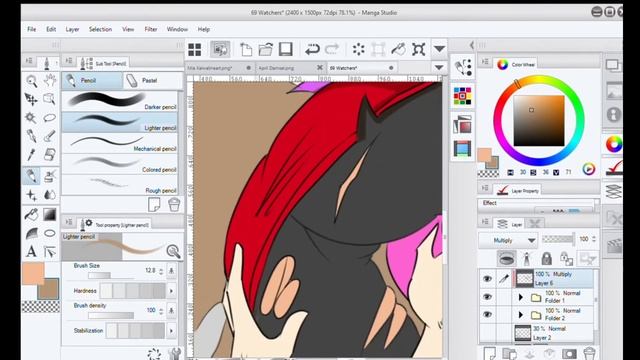Click the New canvas icon in the command bar
This screenshot has width=640, height=360.
tap(246, 49)
